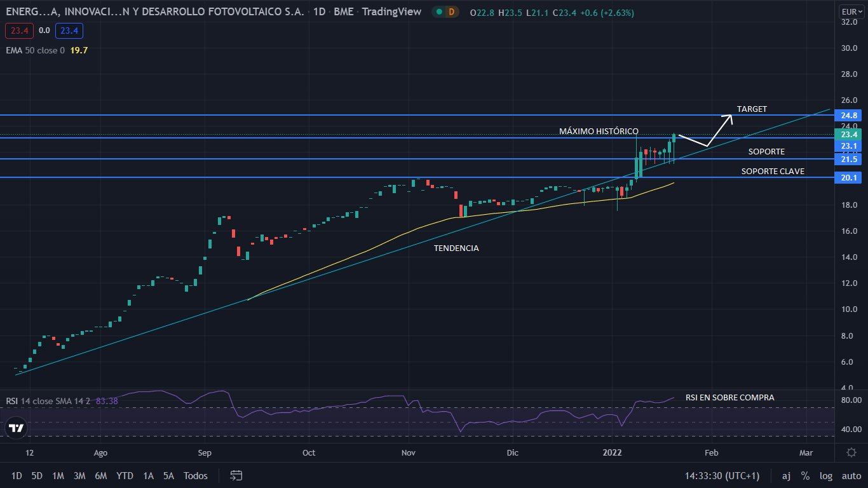
Task: Toggle aj adjust data for dividends
Action: pyautogui.click(x=786, y=475)
